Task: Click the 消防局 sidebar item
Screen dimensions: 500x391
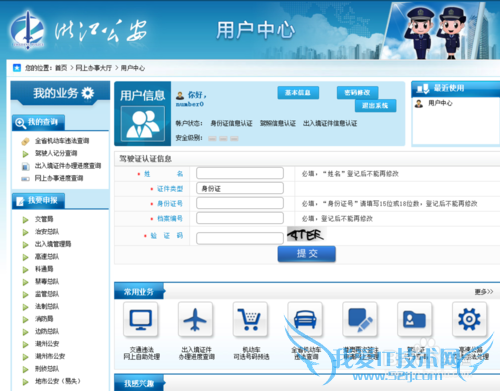Action: (x=44, y=319)
